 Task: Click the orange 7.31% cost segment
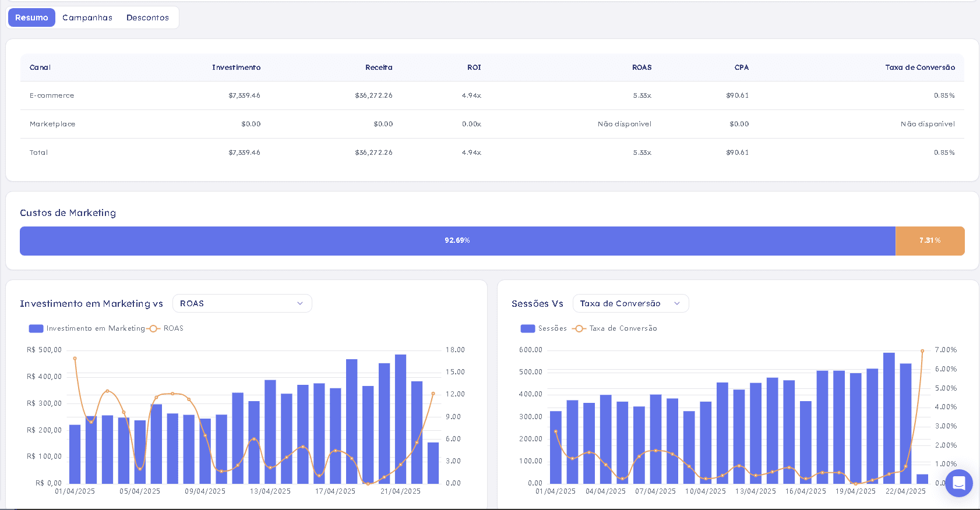(x=930, y=241)
